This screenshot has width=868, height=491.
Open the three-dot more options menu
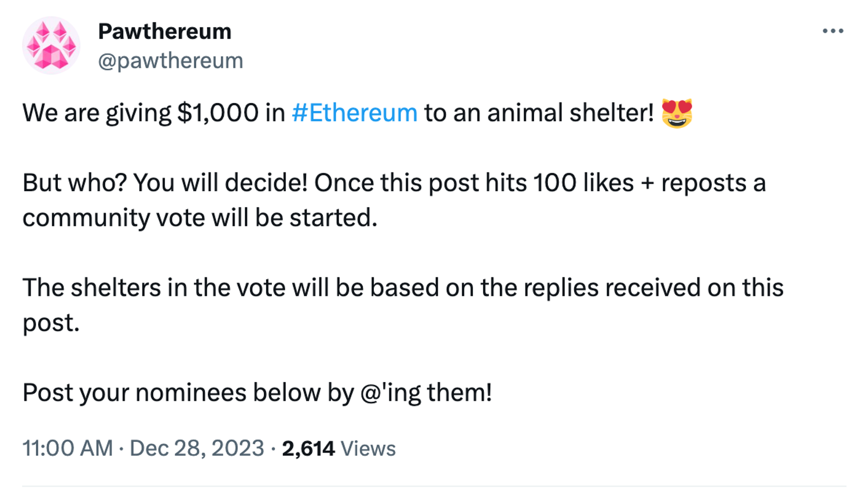(833, 31)
